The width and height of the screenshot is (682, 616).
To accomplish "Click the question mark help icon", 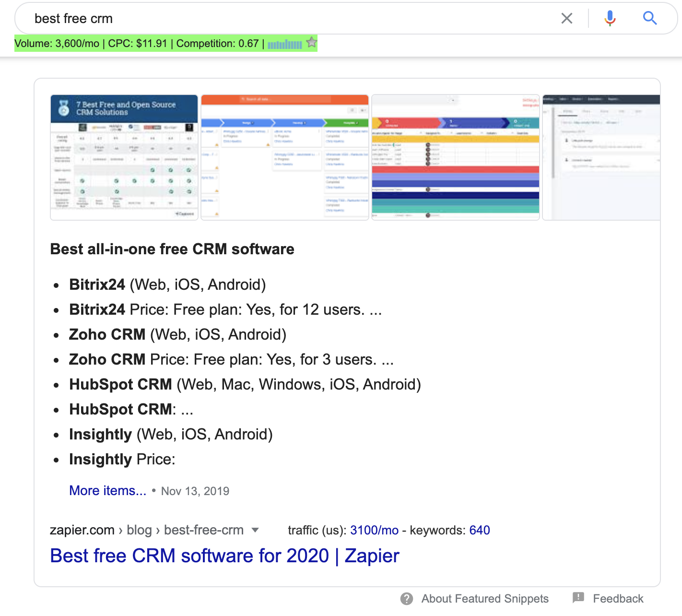I will [x=407, y=599].
